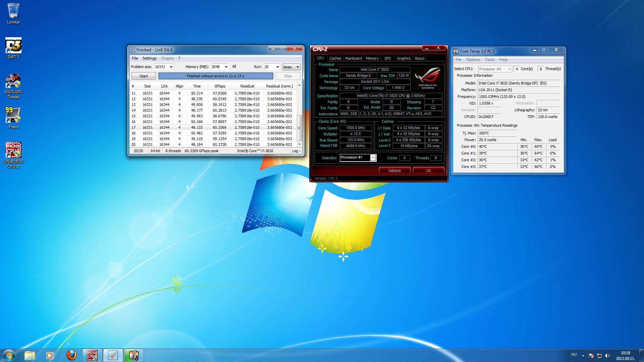Select LinX result row number 17
The height and width of the screenshot is (362, 644).
[x=213, y=128]
